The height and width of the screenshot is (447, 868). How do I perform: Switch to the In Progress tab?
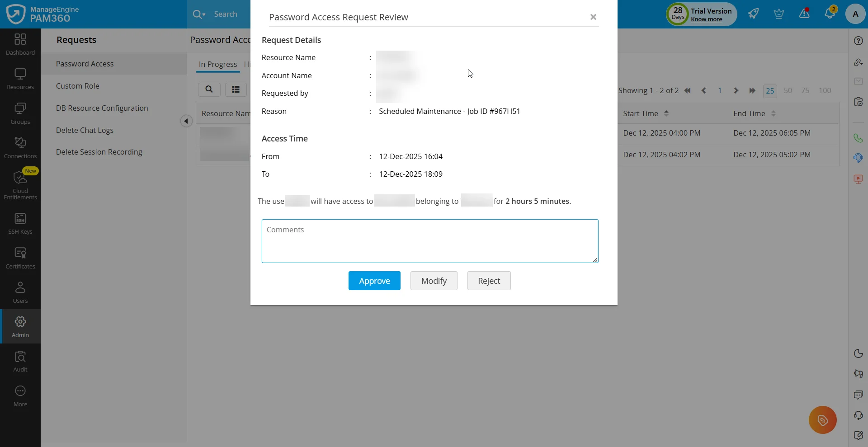pos(218,64)
